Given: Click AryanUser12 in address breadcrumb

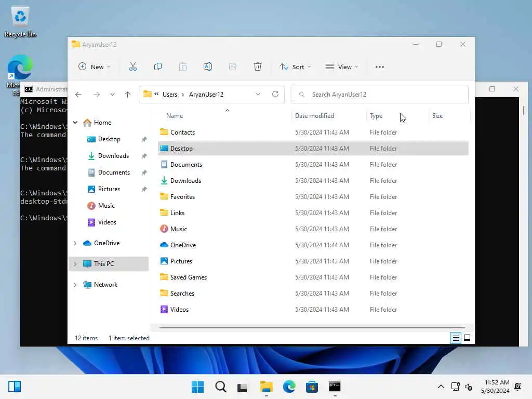Looking at the screenshot, I should 206,95.
